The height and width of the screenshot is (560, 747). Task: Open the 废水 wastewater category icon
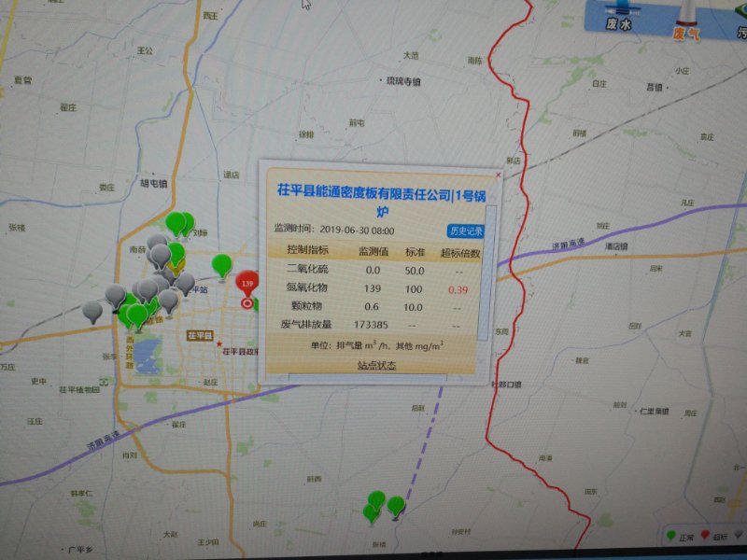[619, 18]
